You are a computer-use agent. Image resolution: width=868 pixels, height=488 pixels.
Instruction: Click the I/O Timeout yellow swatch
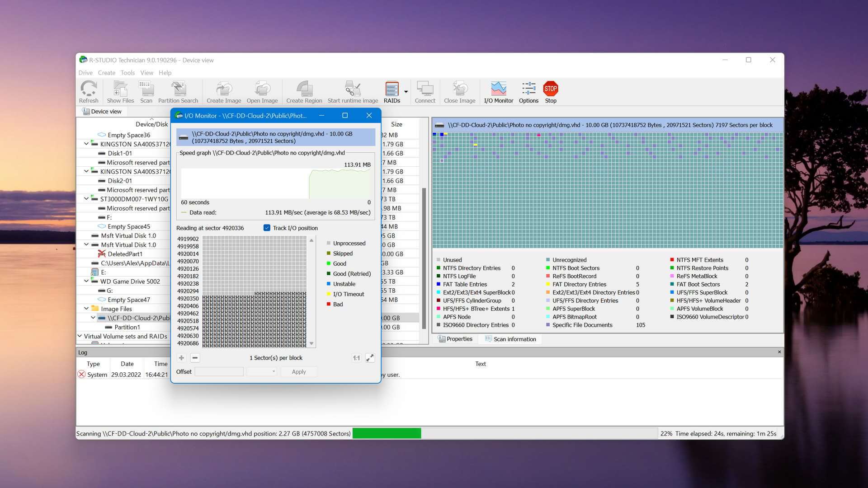point(329,294)
